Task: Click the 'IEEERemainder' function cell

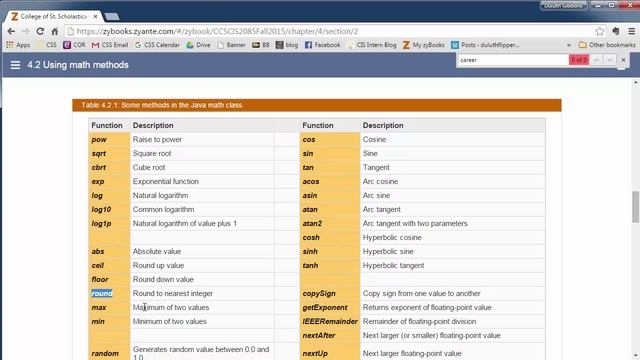Action: pyautogui.click(x=330, y=321)
